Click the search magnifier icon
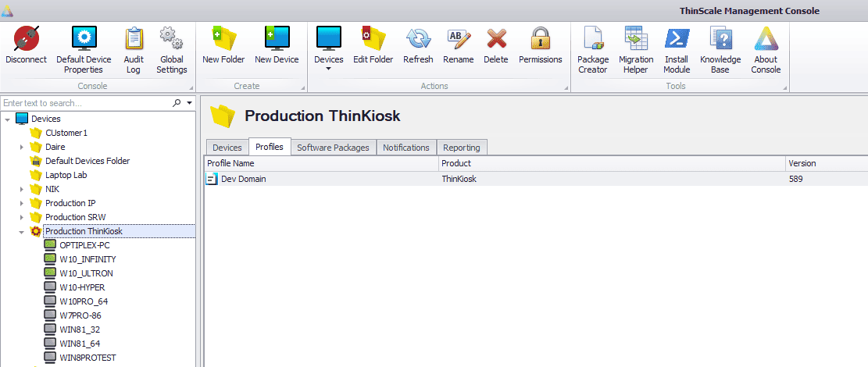This screenshot has width=868, height=367. (x=177, y=103)
